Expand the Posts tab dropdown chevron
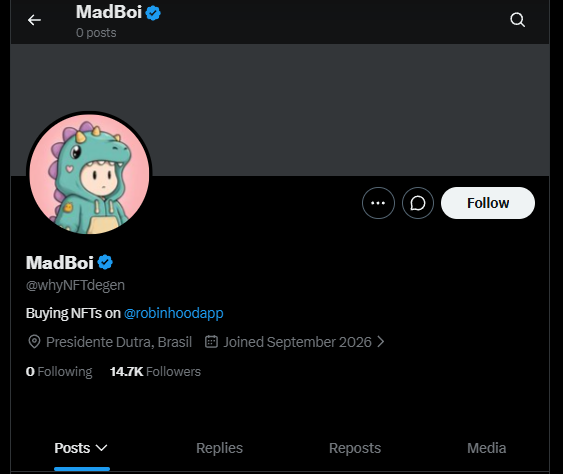This screenshot has height=474, width=563. pyautogui.click(x=102, y=448)
